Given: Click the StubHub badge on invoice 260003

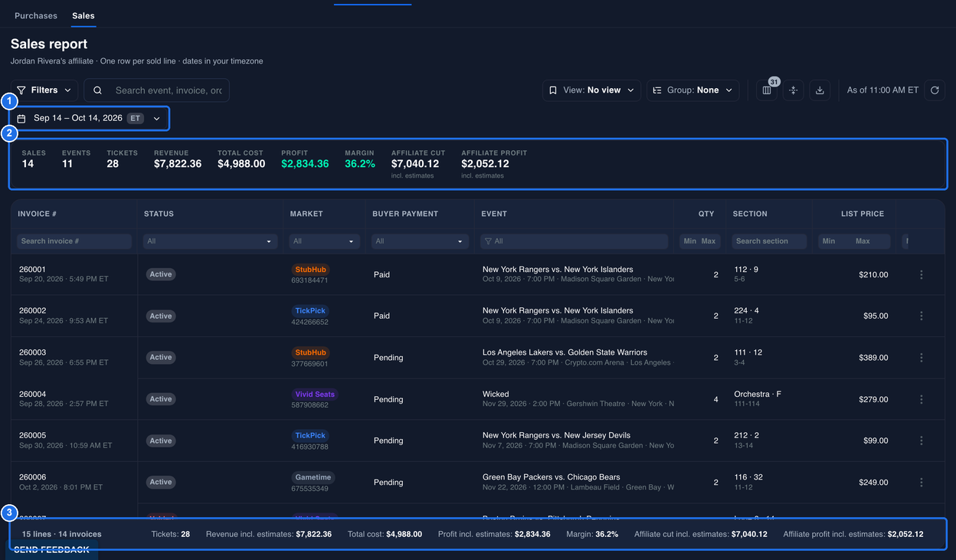Looking at the screenshot, I should click(310, 352).
